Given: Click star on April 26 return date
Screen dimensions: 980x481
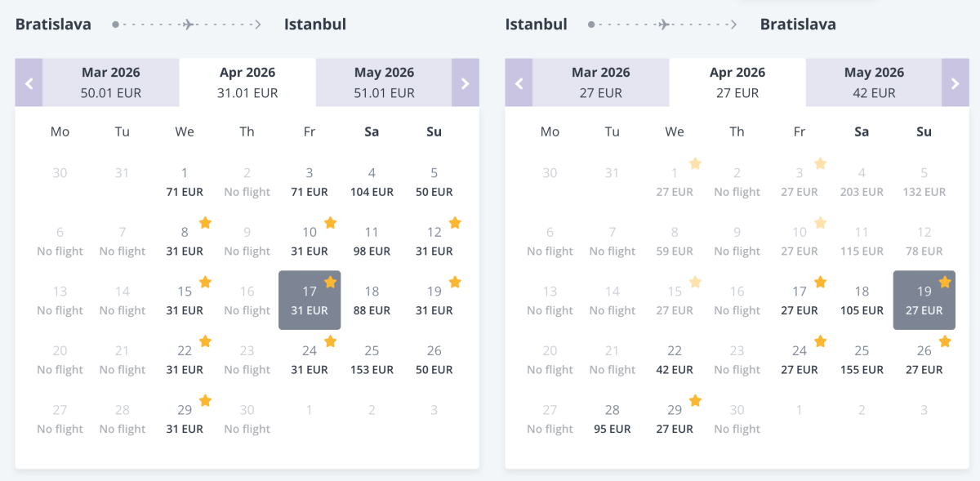Looking at the screenshot, I should point(945,341).
